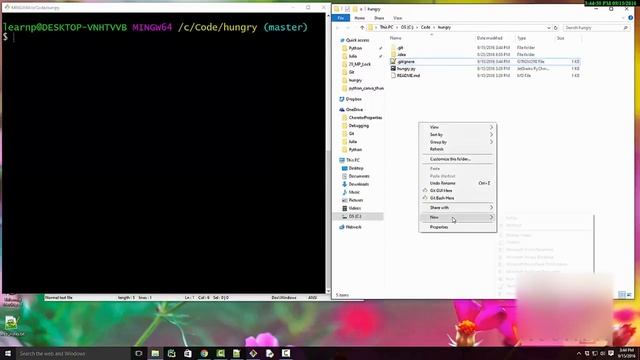This screenshot has width=640, height=360.
Task: Click 'OS (C:)' in the address breadcrumb
Action: click(x=407, y=27)
